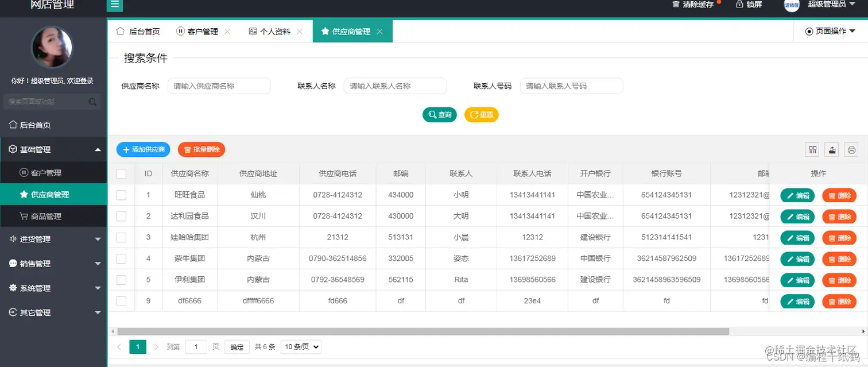This screenshot has height=367, width=868.
Task: Edit the 蒙牛集团 supplier row
Action: (797, 259)
